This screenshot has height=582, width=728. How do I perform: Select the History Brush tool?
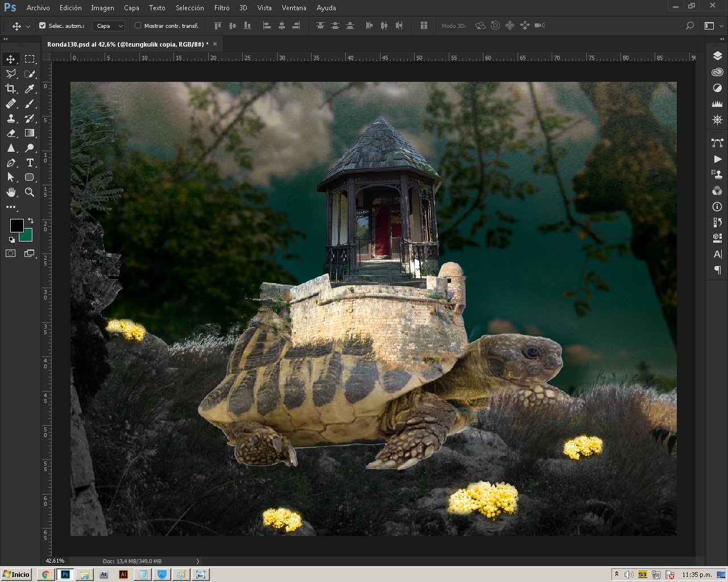[30, 118]
